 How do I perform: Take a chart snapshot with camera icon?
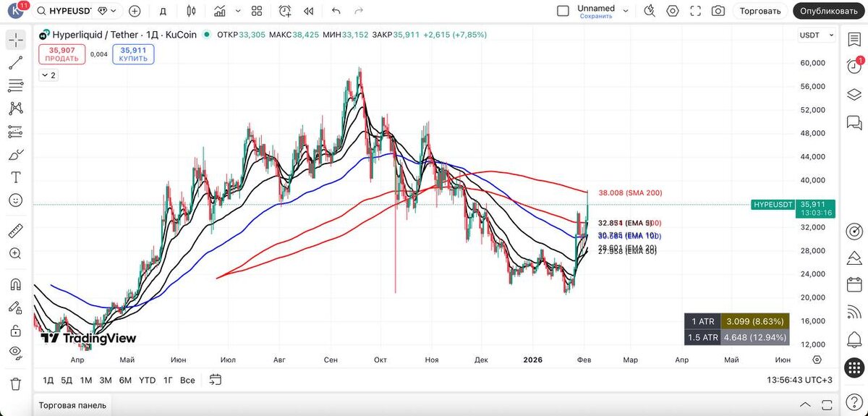[x=718, y=11]
